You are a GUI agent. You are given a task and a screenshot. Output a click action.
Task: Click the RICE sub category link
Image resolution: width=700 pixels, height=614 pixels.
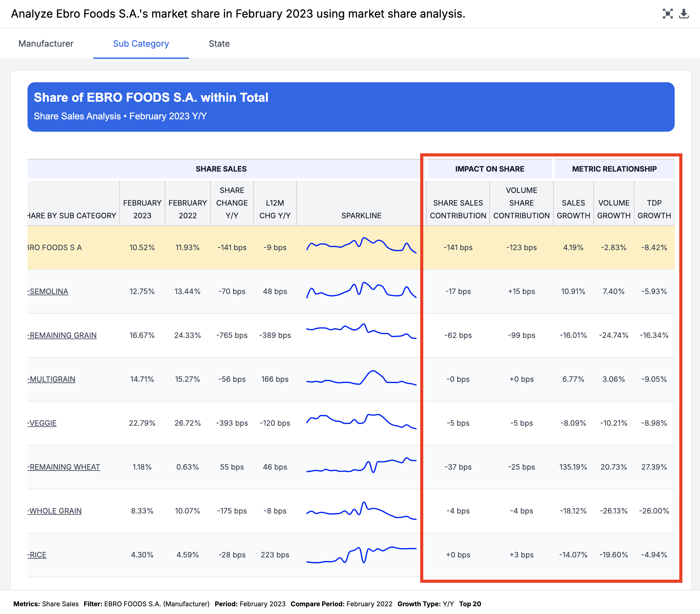[37, 554]
